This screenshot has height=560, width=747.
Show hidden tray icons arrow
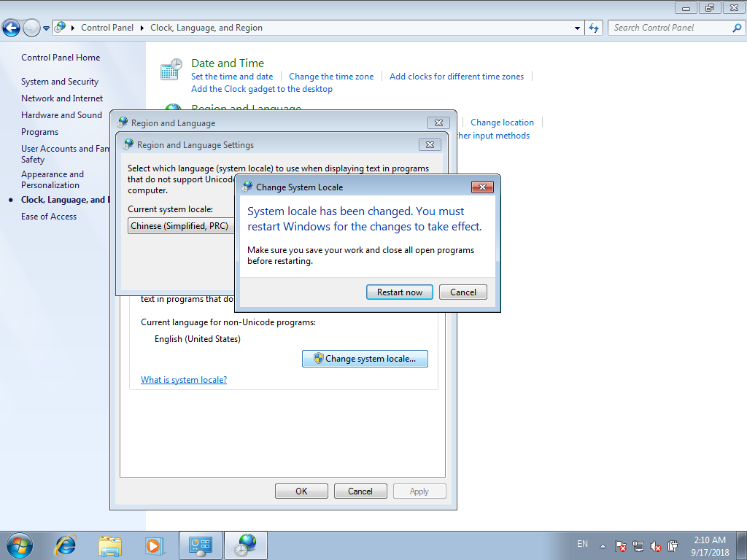point(603,546)
